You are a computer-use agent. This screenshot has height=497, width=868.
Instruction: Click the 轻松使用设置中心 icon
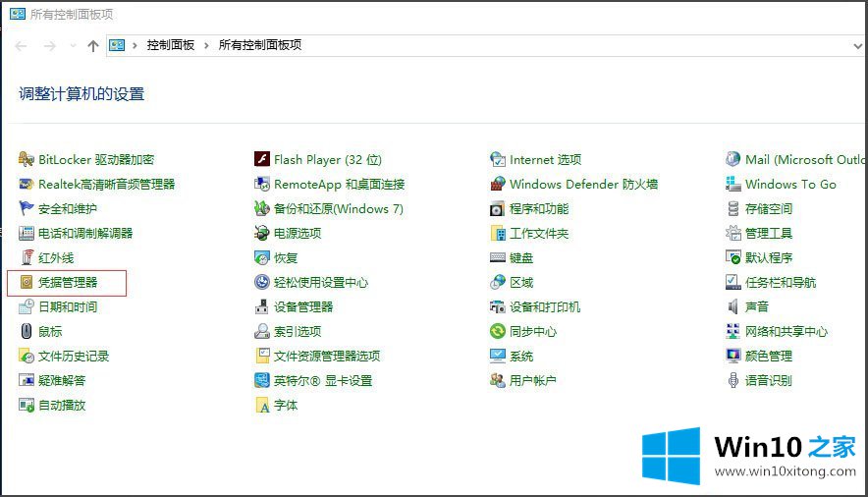click(262, 282)
